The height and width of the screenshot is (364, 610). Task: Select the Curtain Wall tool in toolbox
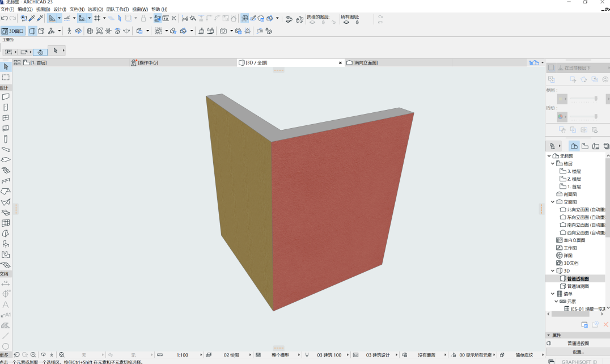[6, 223]
